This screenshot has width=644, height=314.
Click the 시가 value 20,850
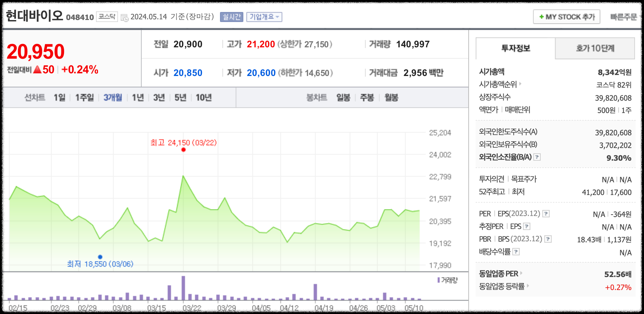point(188,73)
